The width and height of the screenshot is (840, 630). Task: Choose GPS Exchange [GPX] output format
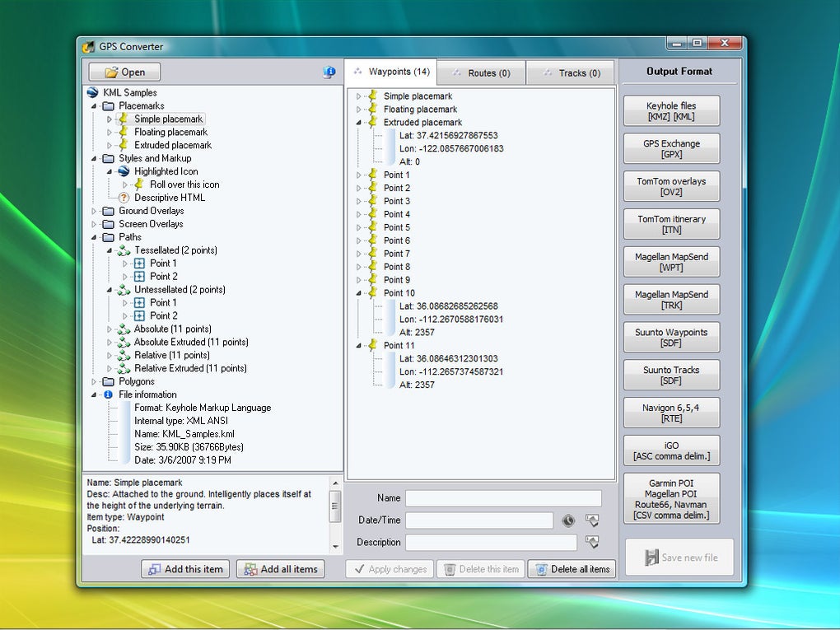pyautogui.click(x=671, y=148)
